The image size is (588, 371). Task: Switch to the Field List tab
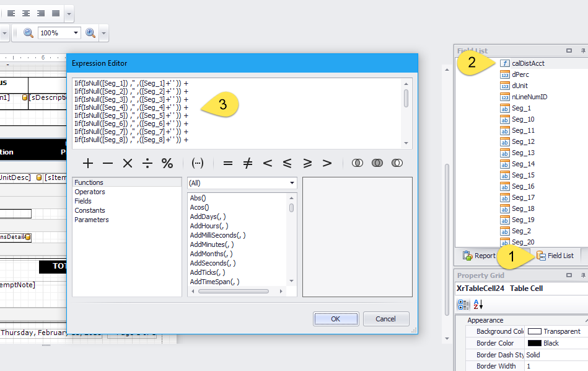tap(555, 256)
